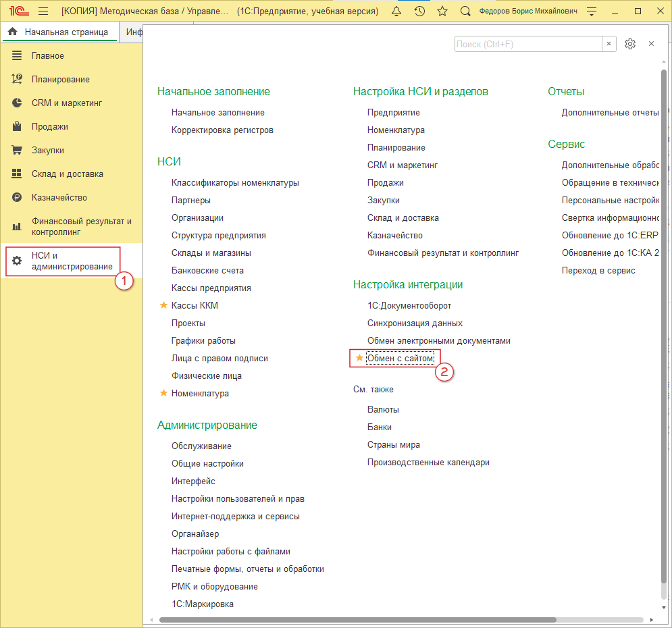Viewport: 672px width, 628px height.
Task: Click the Продажи shopping bag icon
Action: pos(18,127)
